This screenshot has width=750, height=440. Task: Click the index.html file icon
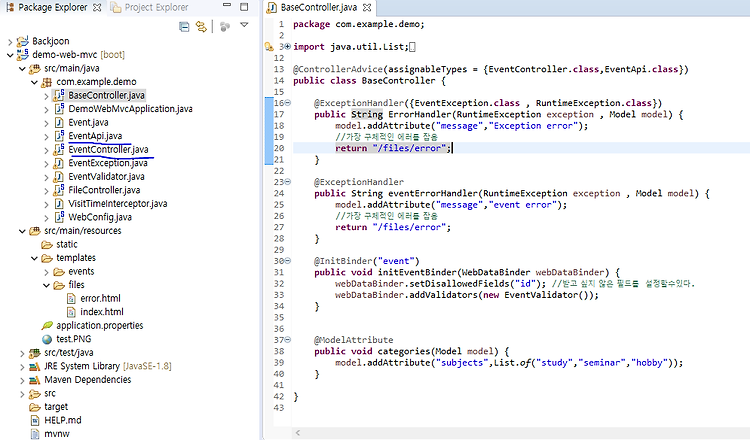click(x=71, y=312)
